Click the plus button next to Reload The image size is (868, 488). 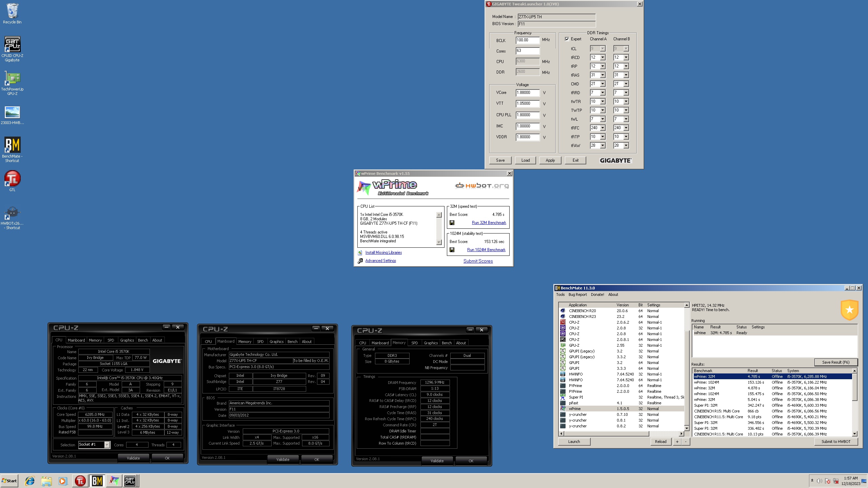pyautogui.click(x=677, y=442)
